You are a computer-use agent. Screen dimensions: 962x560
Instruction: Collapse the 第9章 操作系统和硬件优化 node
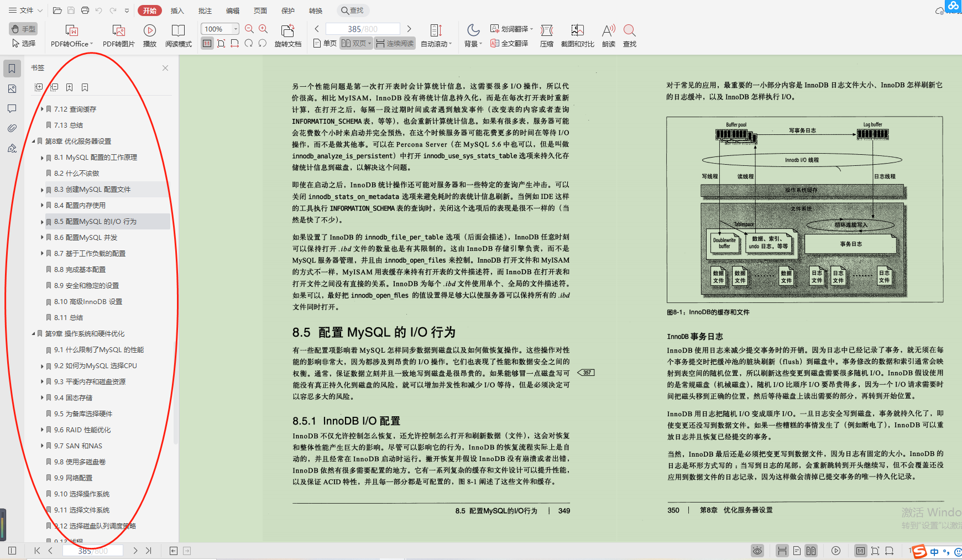(33, 334)
